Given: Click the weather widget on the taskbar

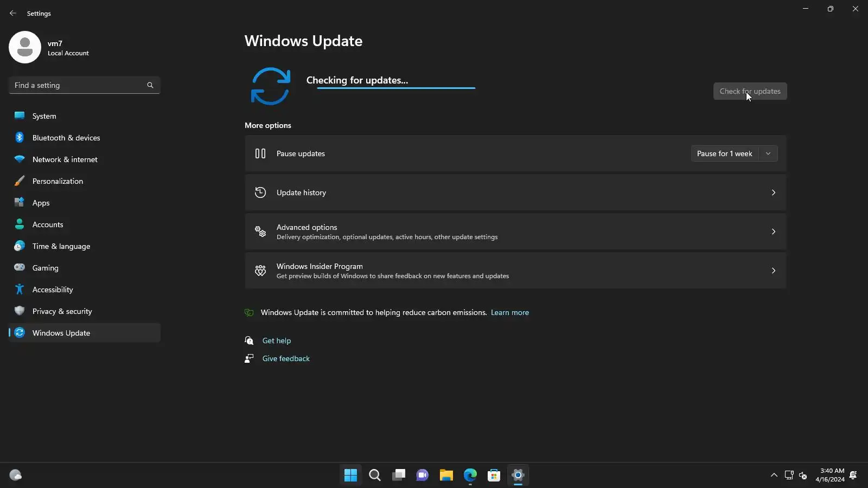Looking at the screenshot, I should pos(16,475).
